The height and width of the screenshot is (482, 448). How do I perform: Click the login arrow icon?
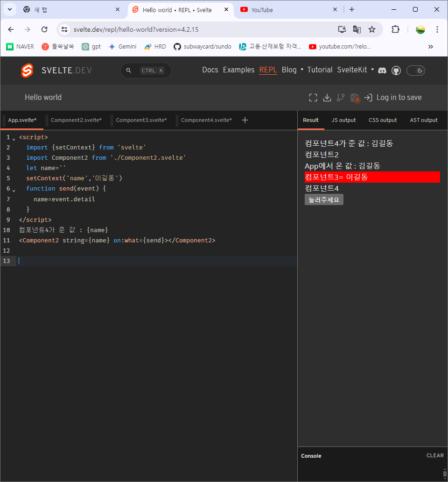click(368, 98)
